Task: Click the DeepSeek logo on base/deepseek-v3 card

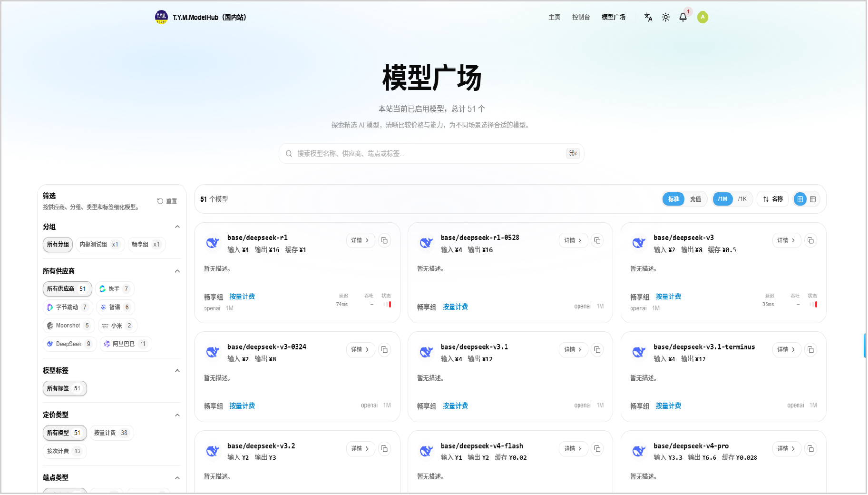Action: tap(639, 243)
